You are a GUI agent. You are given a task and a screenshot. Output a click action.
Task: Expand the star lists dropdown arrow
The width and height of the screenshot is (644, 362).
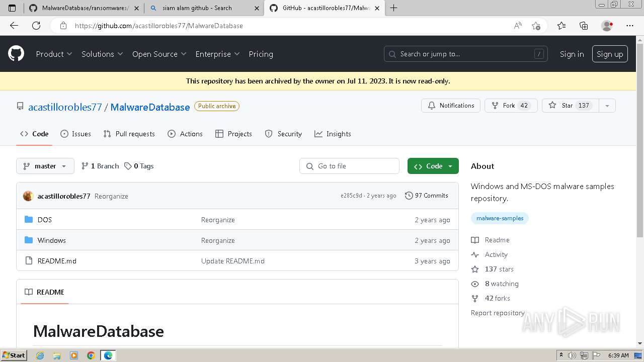[x=607, y=106]
